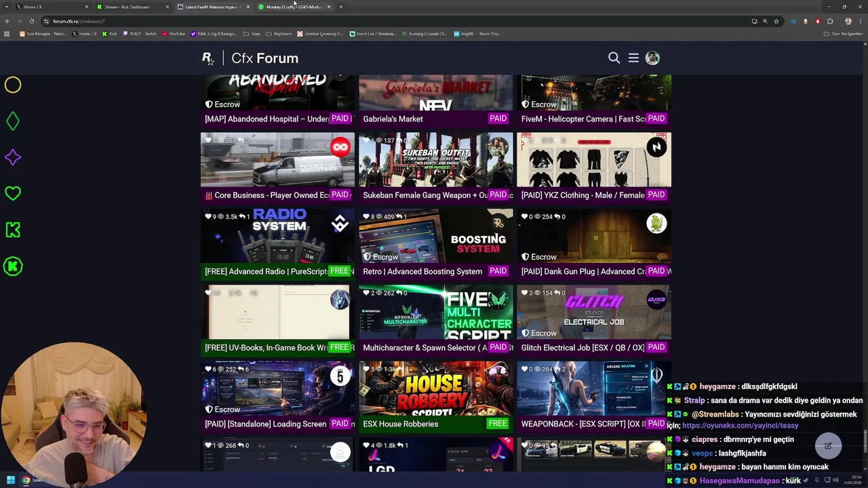Screen dimensions: 868x488
Task: Click the author avatar on the YKZ Clothing card
Action: [656, 147]
